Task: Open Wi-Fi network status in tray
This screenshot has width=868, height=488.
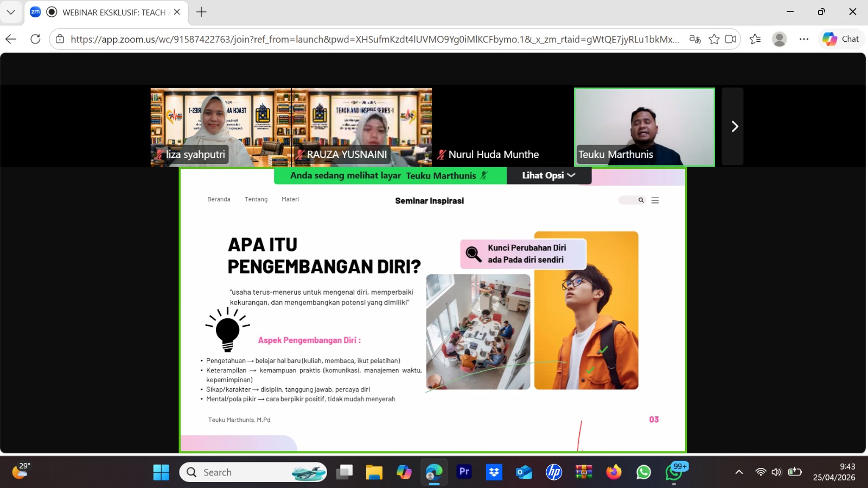Action: pyautogui.click(x=761, y=472)
